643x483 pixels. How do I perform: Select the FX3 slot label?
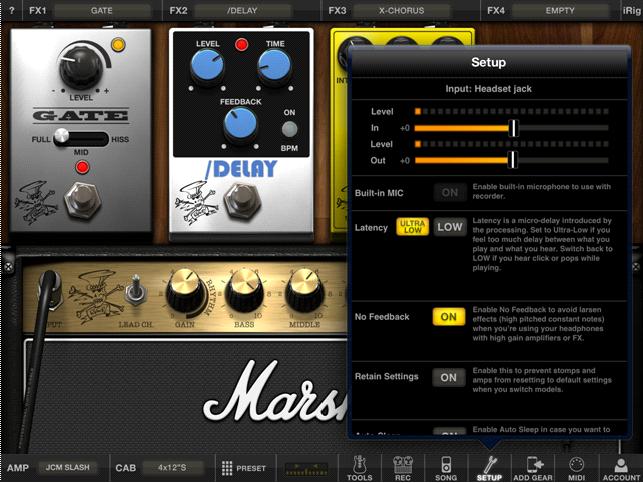point(337,10)
